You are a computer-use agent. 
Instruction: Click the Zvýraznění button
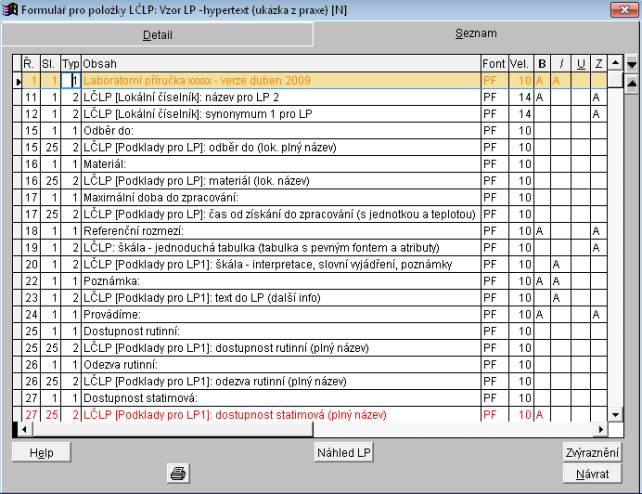[591, 453]
